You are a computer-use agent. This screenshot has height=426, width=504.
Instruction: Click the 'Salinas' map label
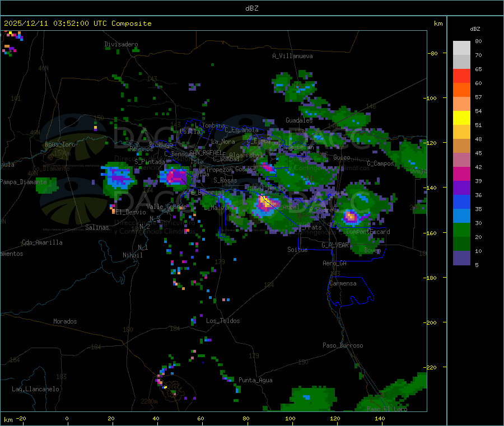pos(97,227)
